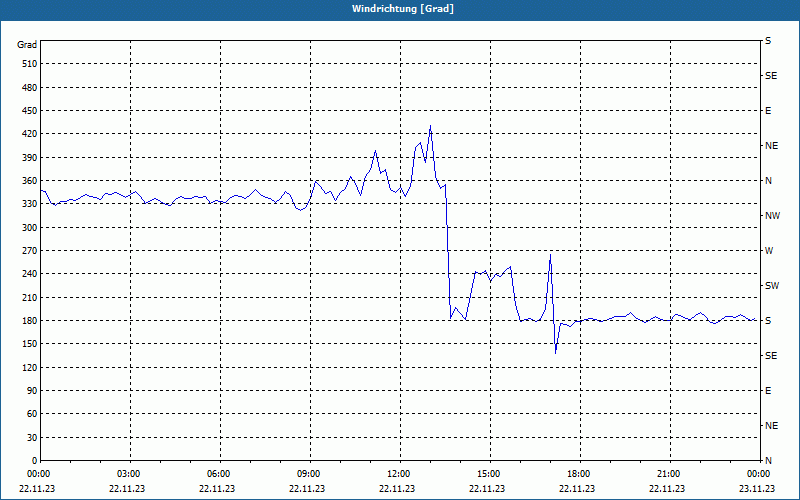Select the 'SW' compass label on right axis

(x=772, y=286)
